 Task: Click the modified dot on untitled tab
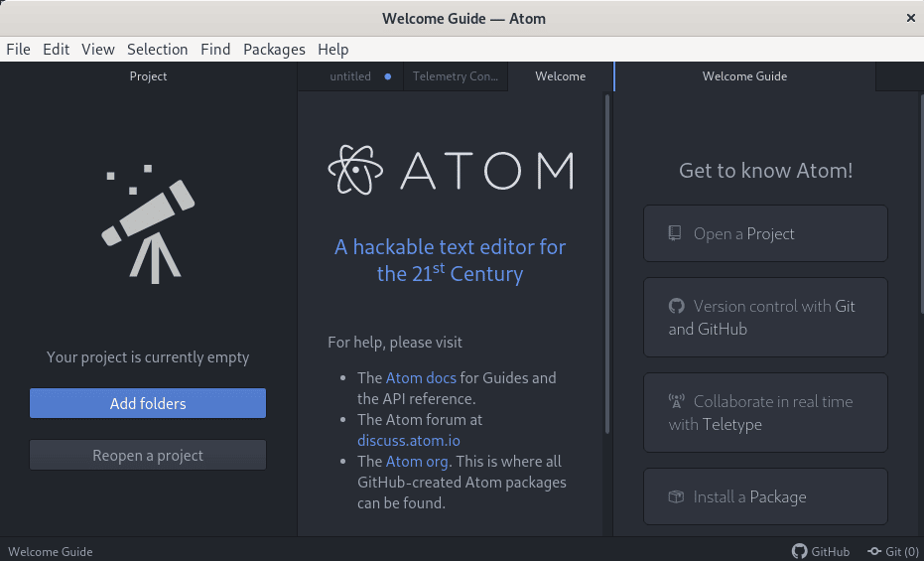388,76
